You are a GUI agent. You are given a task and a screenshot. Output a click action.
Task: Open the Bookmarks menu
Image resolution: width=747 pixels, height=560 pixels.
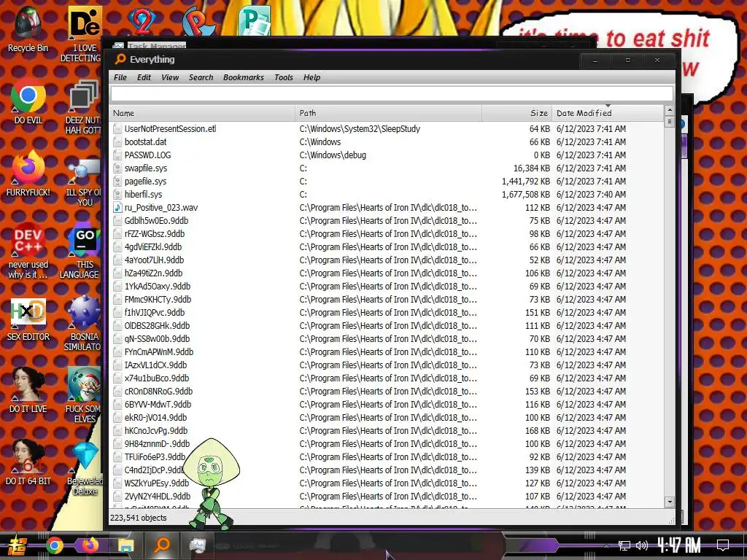[x=244, y=77]
